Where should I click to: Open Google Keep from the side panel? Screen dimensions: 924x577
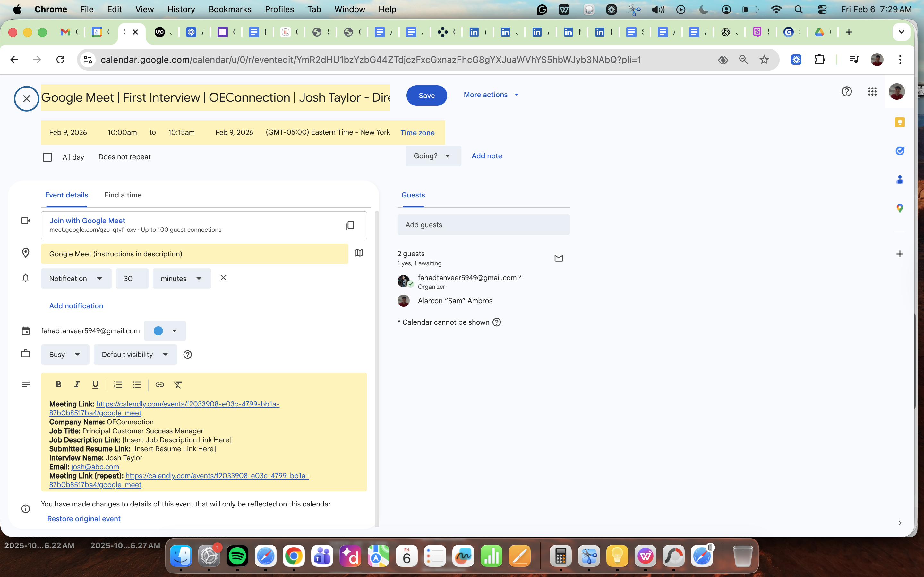(900, 122)
